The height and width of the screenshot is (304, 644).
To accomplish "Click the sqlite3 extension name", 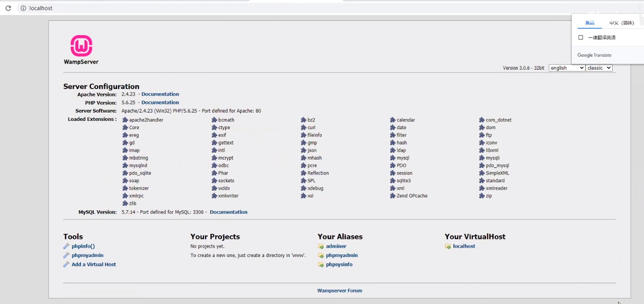I will coord(404,181).
